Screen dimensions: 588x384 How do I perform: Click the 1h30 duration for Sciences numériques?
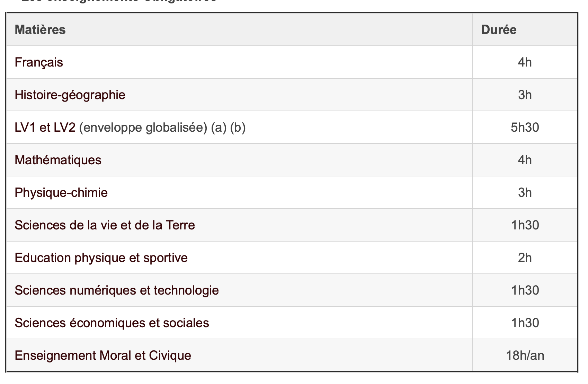[525, 290]
